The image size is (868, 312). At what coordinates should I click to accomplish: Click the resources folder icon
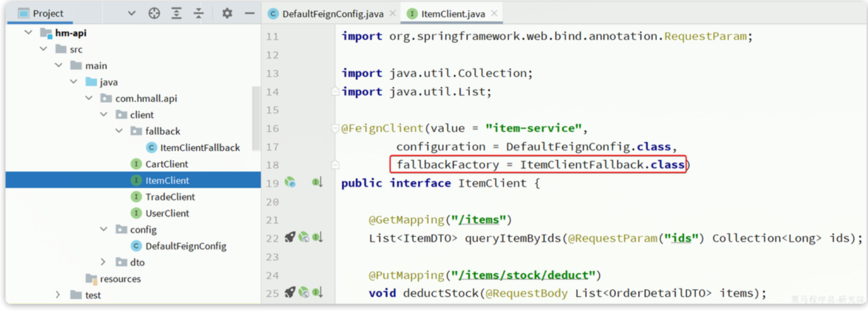pos(91,279)
